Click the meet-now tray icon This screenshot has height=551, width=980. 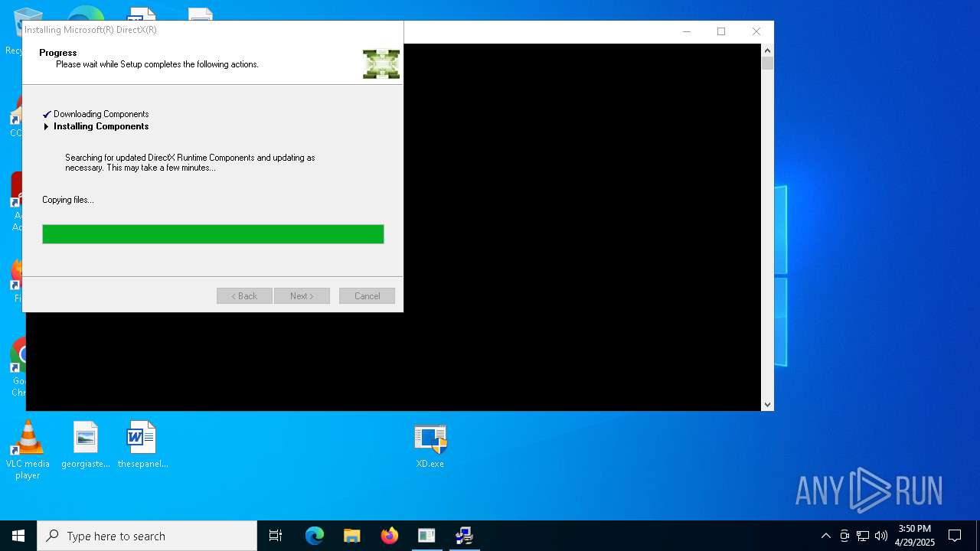844,536
